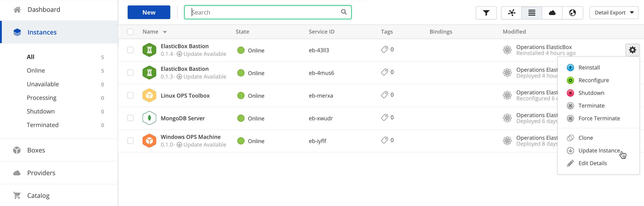Click the Reinstall blue arrow icon
Viewport: 644px width, 206px height.
[570, 68]
